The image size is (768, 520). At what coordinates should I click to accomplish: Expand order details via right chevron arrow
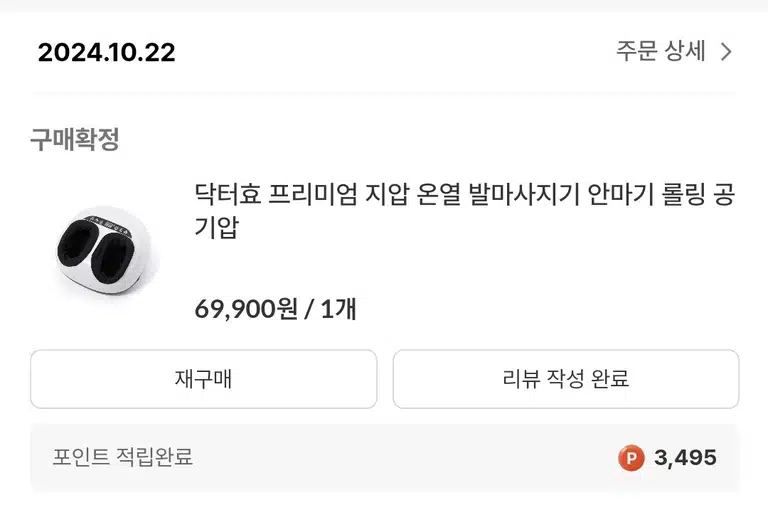pos(726,51)
